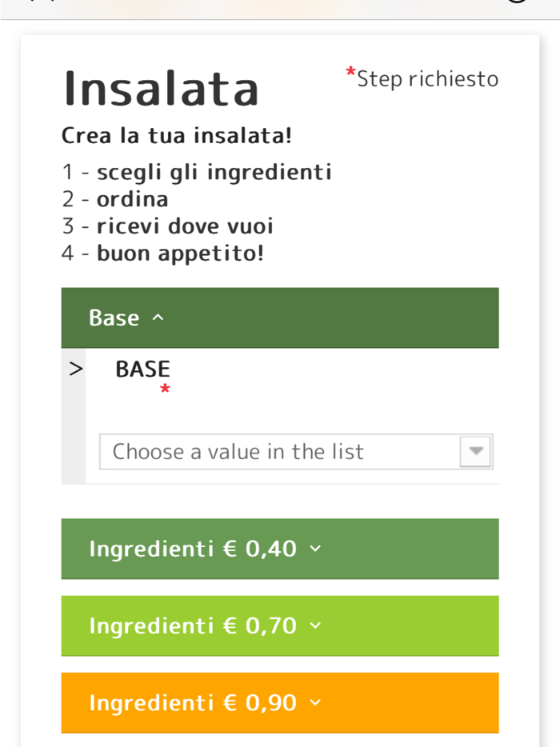Click the dropdown arrow icon beside Choose a value
560x747 pixels.
[475, 452]
